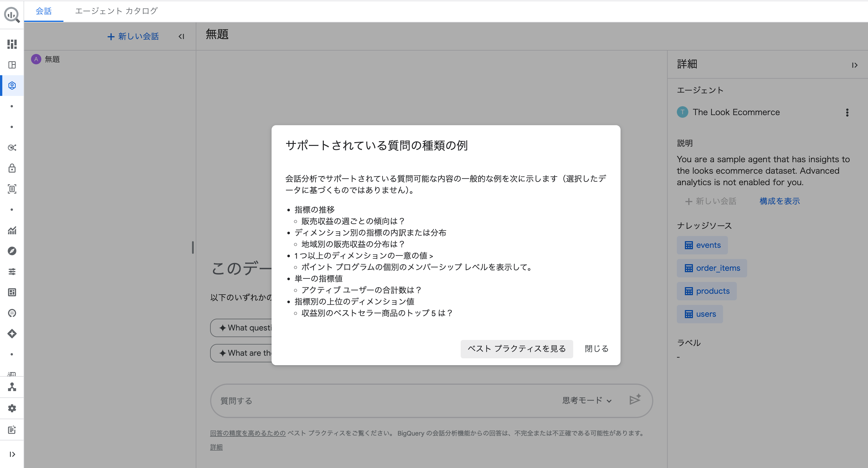This screenshot has height=468, width=868.
Task: Open the Explore compass icon in the sidebar
Action: pyautogui.click(x=12, y=251)
